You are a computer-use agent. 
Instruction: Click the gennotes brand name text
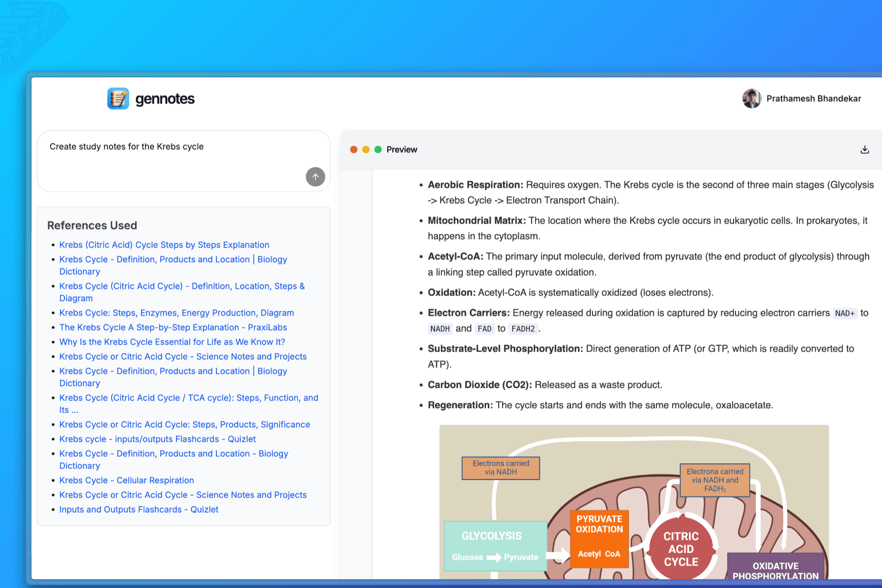(165, 99)
